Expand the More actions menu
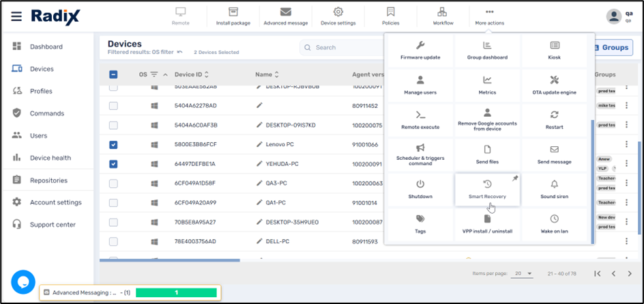This screenshot has width=644, height=304. (489, 16)
